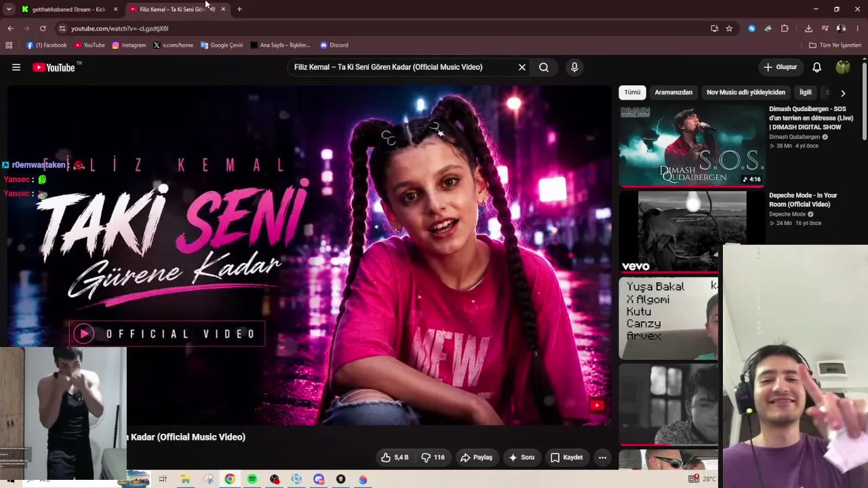Like the video with thumbs-up button
868x488 pixels.
[395, 457]
